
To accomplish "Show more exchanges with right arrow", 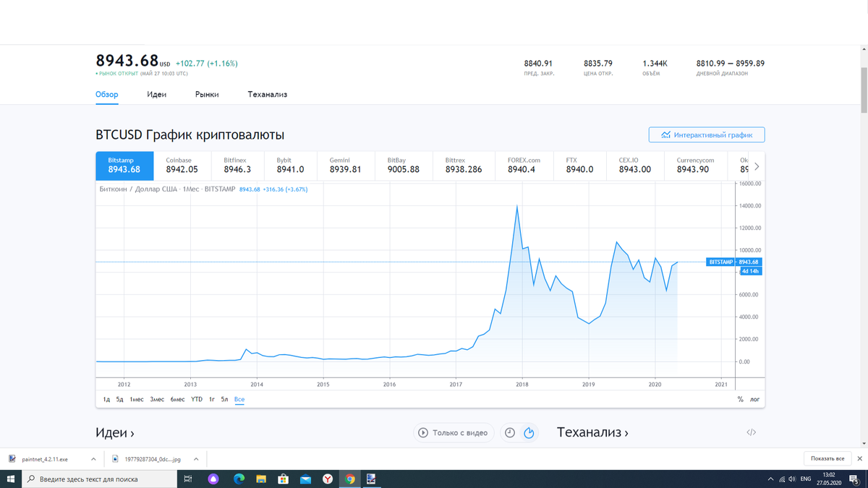I will tap(757, 166).
